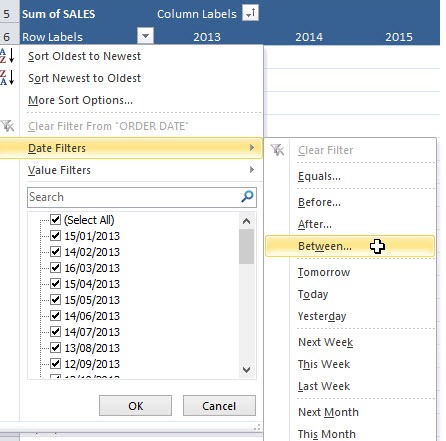Open the Date Filters menu item
The height and width of the screenshot is (441, 446).
131,148
